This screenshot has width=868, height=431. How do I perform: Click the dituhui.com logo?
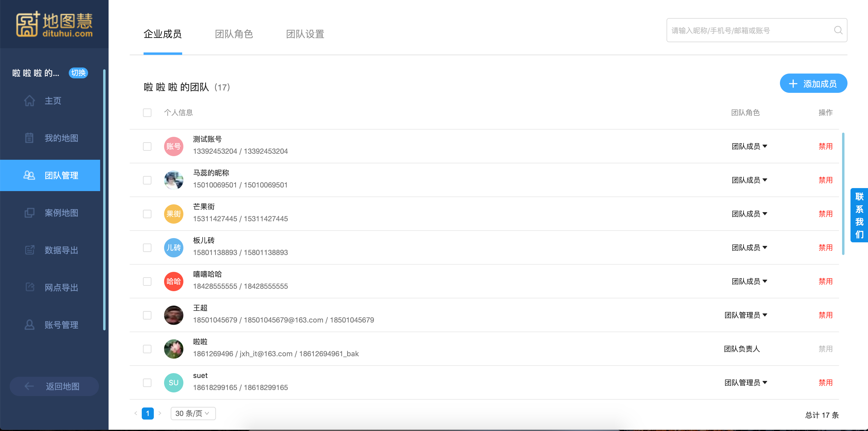[x=54, y=24]
